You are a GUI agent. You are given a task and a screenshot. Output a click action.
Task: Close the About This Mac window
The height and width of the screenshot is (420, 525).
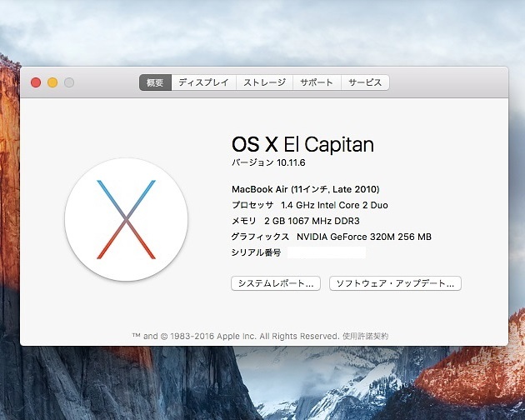point(36,82)
